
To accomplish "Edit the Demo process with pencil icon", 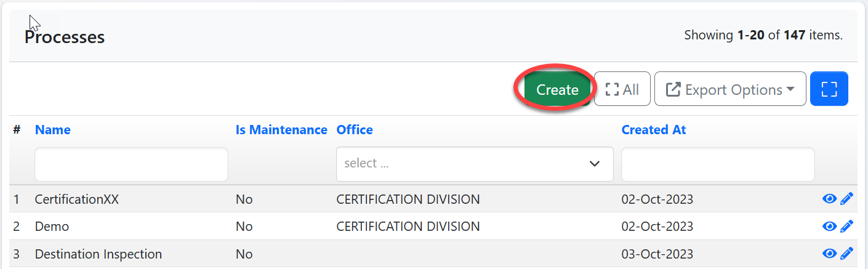I will tap(847, 227).
